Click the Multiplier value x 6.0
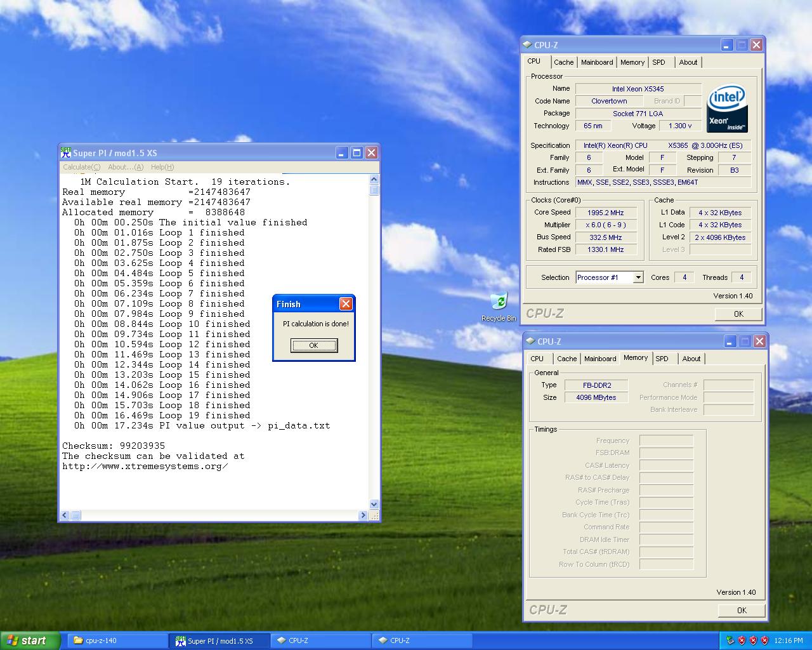This screenshot has height=650, width=812. (x=605, y=225)
